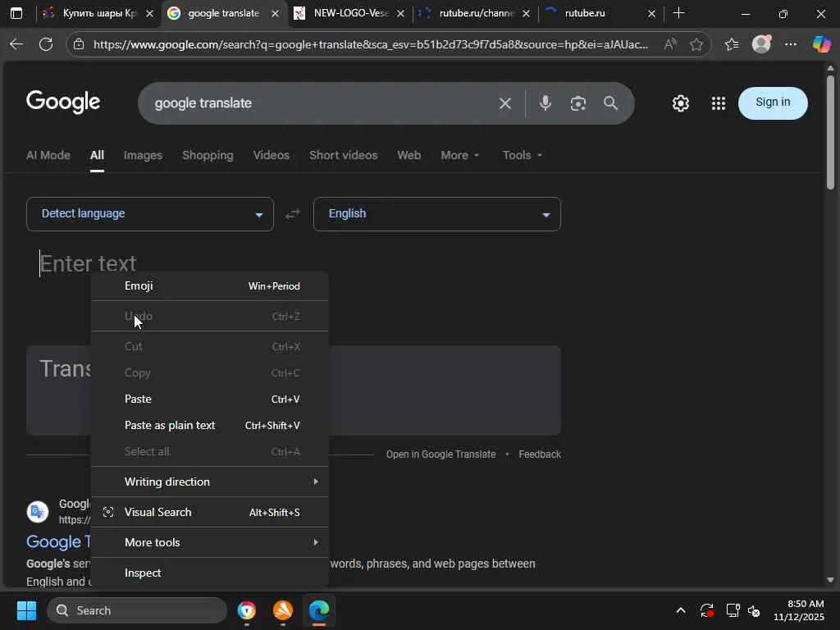
Task: Close the Купить шары tab
Action: (150, 13)
